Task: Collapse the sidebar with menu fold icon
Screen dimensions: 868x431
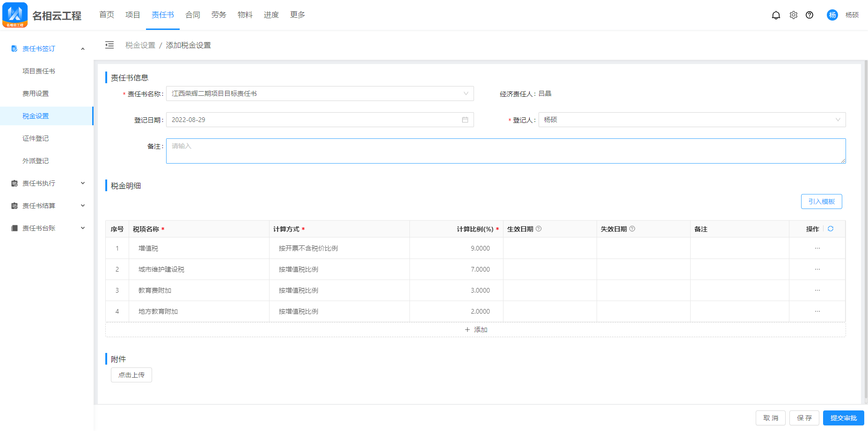Action: pyautogui.click(x=109, y=45)
